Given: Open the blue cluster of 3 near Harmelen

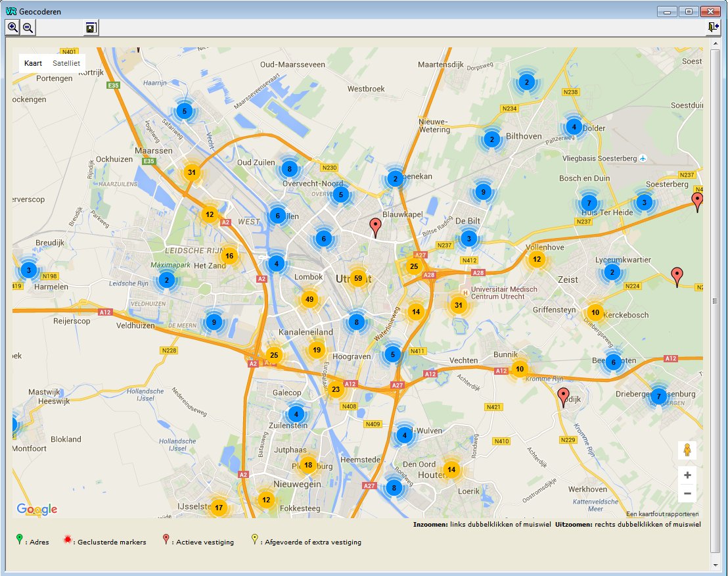Looking at the screenshot, I should pos(29,270).
